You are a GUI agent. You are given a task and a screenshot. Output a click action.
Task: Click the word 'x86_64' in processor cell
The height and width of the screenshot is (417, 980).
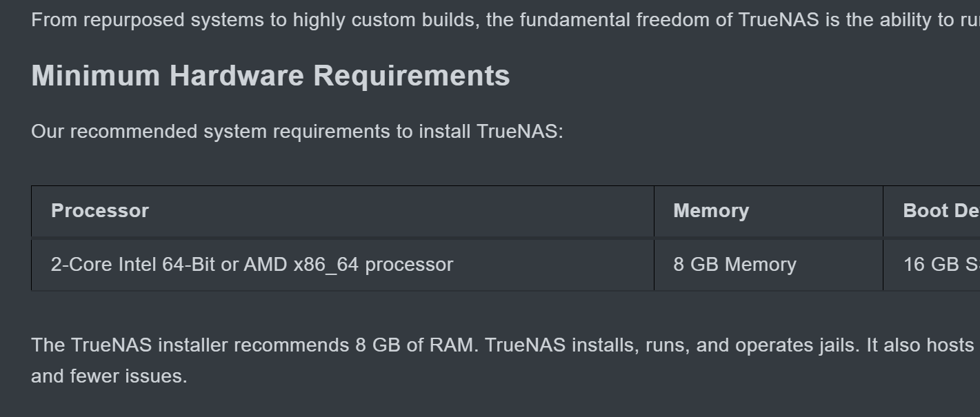326,265
